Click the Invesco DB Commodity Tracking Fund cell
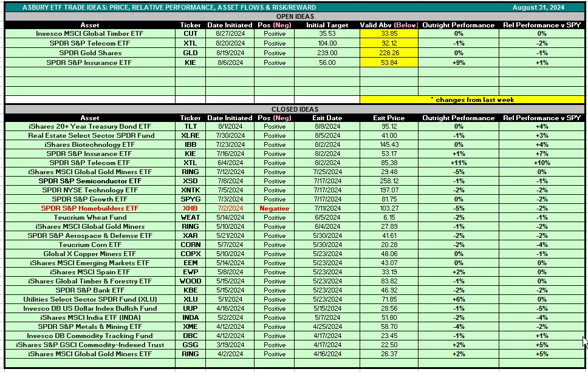Screen dimensions: 588x372 pos(90,336)
